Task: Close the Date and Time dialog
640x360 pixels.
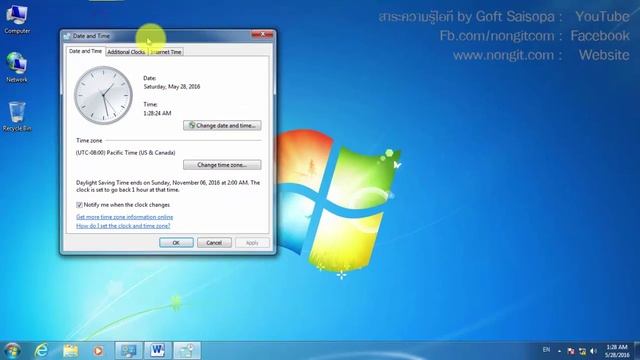Action: [x=262, y=35]
